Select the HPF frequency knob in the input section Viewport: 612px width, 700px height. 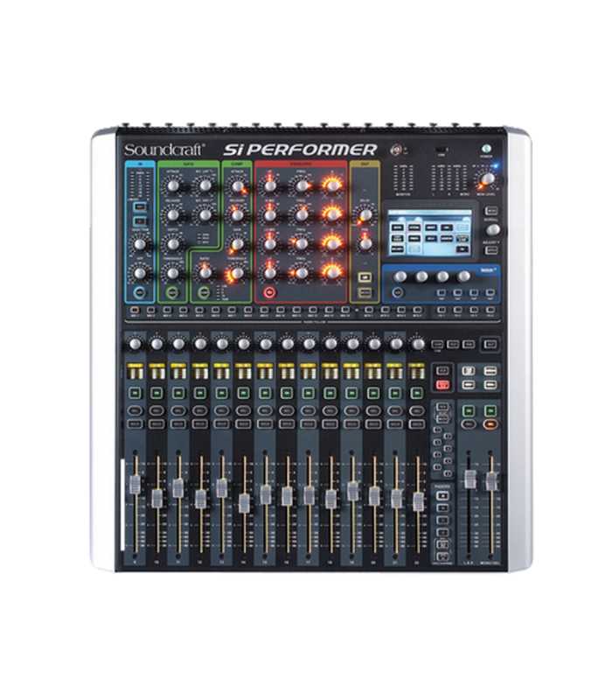click(140, 272)
